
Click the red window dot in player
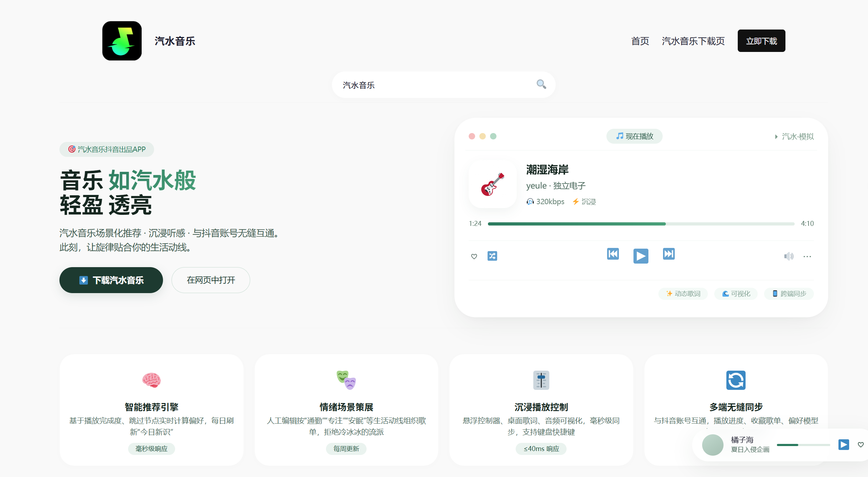(x=472, y=136)
